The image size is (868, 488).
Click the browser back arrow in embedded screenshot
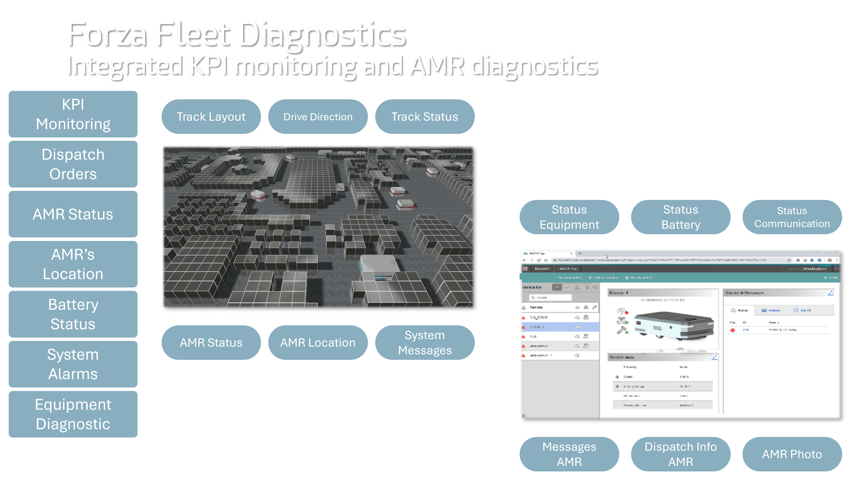(x=524, y=260)
